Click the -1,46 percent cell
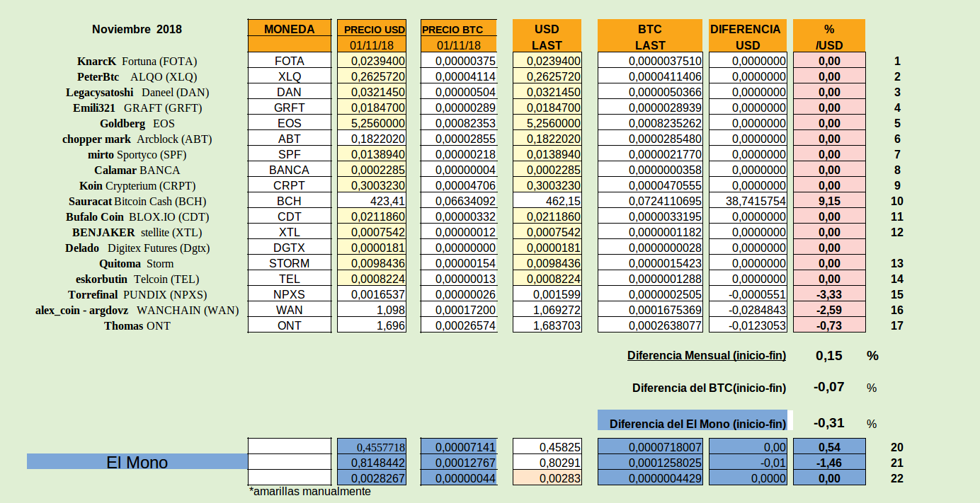 point(829,462)
